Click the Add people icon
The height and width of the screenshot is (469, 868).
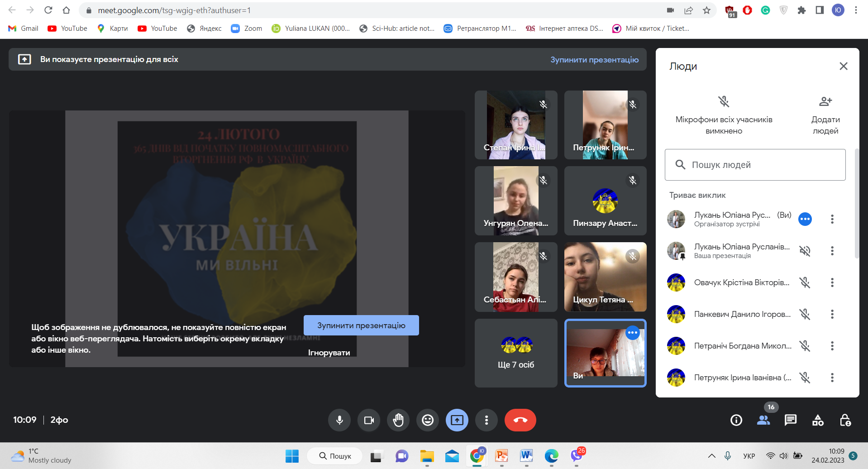click(x=825, y=101)
